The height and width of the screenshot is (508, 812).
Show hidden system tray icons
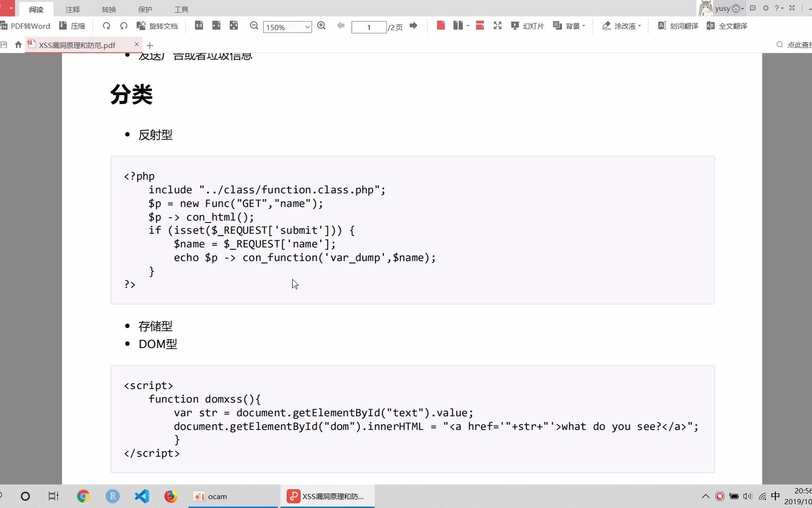click(x=705, y=496)
